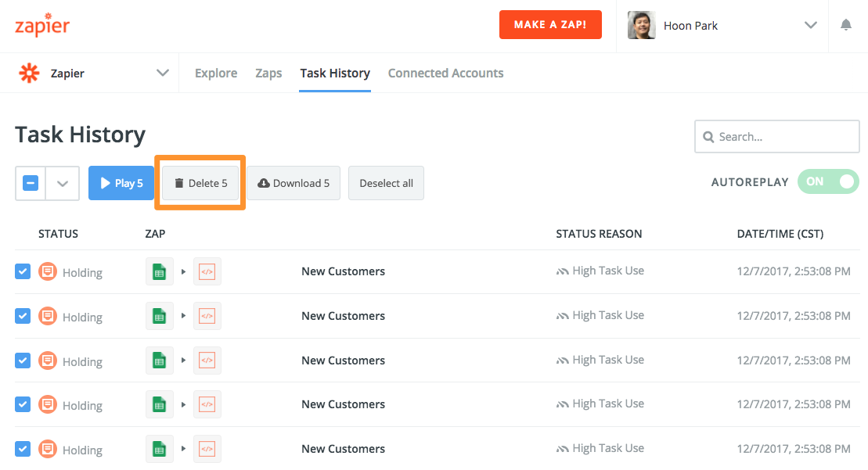Click the STATUS column header
This screenshot has width=868, height=470.
coord(58,234)
